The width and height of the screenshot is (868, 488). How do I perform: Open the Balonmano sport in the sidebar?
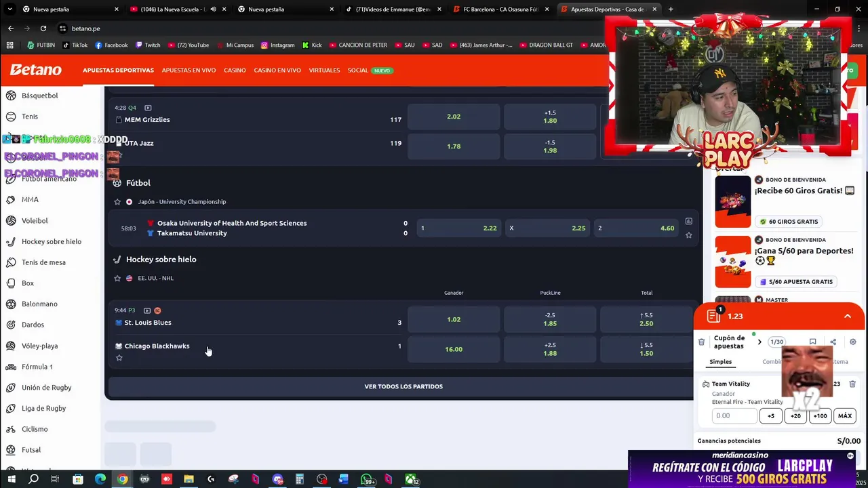(39, 304)
